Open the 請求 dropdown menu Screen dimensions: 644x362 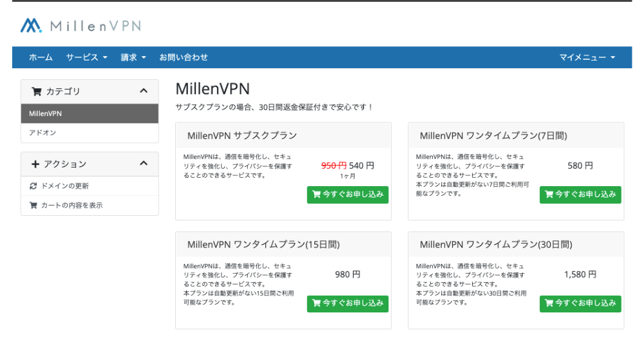click(133, 57)
